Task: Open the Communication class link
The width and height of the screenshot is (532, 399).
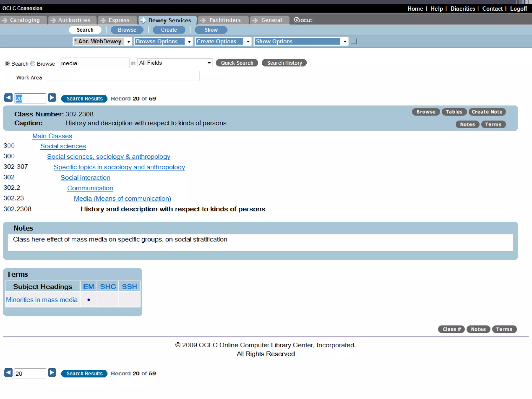Action: (x=90, y=188)
